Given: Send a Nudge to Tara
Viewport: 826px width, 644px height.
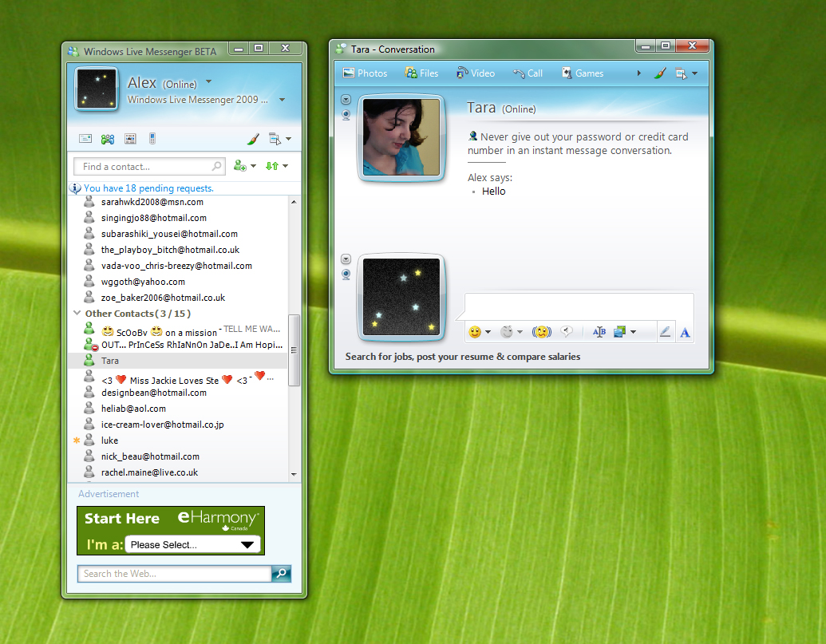Looking at the screenshot, I should pos(542,332).
